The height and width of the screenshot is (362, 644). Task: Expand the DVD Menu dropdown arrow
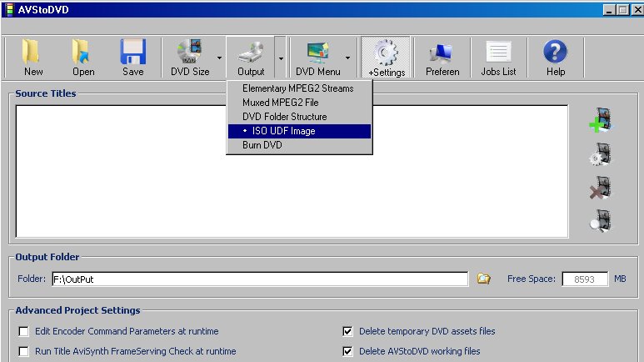348,58
